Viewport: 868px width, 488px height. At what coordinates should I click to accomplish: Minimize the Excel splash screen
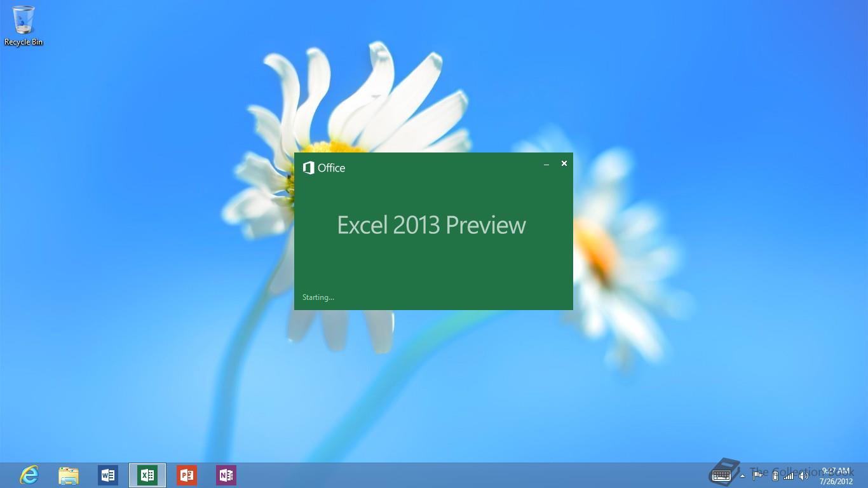[546, 164]
